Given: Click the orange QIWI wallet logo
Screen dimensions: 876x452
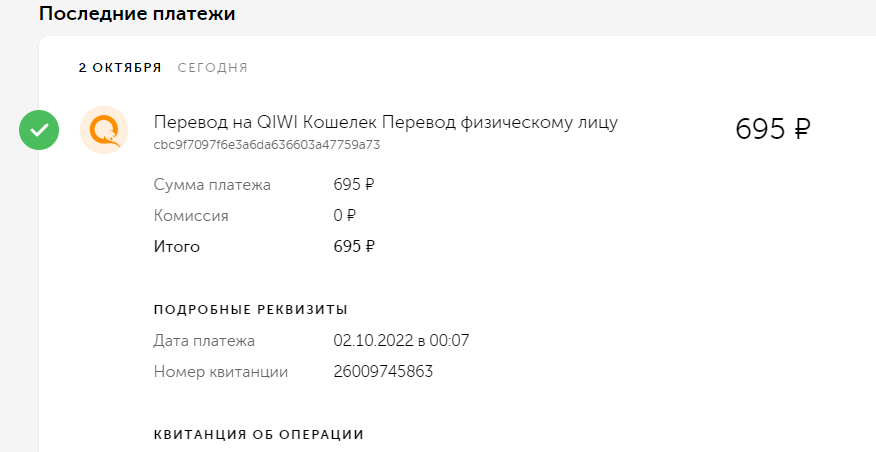Looking at the screenshot, I should click(104, 130).
